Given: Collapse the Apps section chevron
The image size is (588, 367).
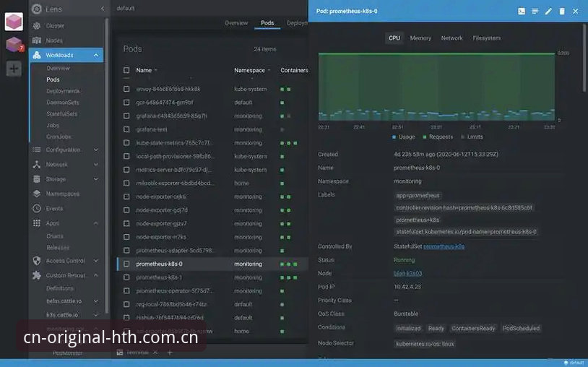Looking at the screenshot, I should 96,223.
